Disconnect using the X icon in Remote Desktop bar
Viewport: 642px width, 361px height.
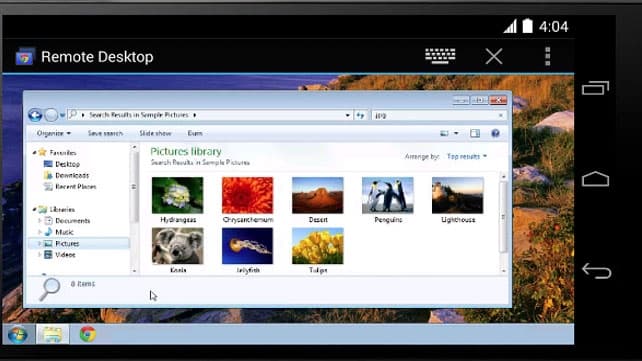494,56
